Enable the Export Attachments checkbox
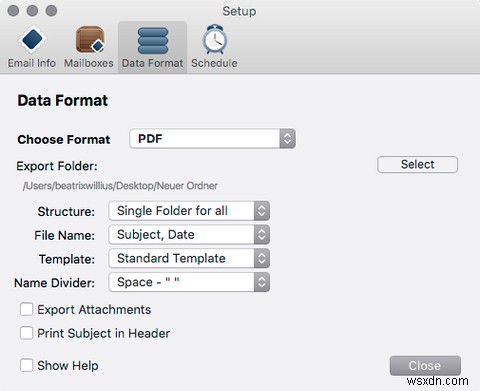 [x=26, y=309]
